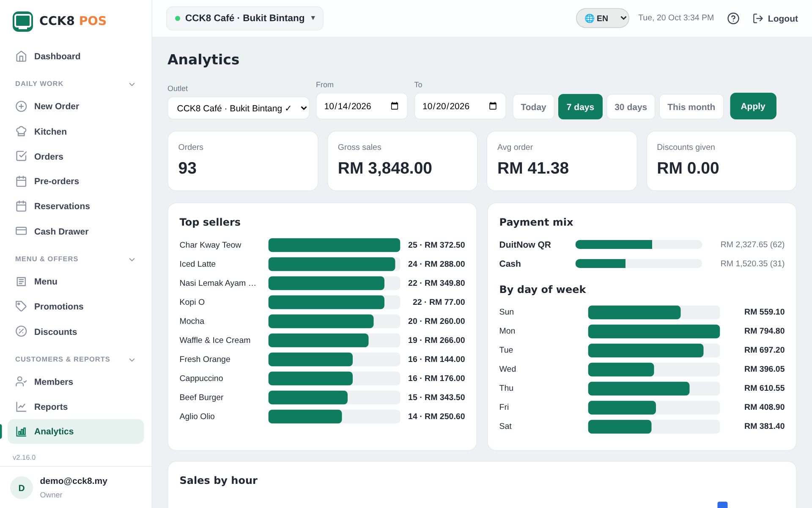The image size is (812, 508).
Task: Click the Orders checkbox icon
Action: point(21,156)
